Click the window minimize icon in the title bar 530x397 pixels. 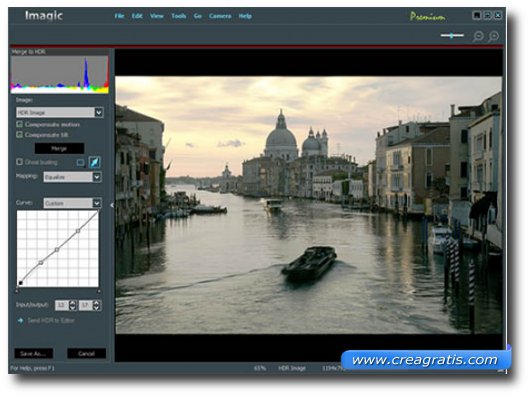pyautogui.click(x=487, y=15)
